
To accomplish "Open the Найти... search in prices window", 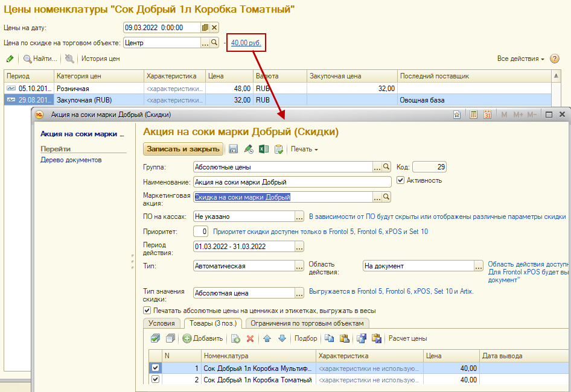I will 40,58.
